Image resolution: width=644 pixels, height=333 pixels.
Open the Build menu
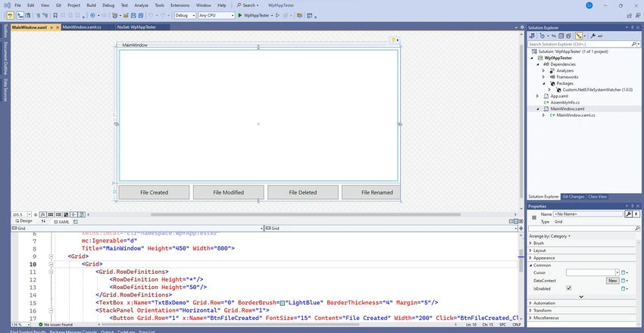click(91, 5)
